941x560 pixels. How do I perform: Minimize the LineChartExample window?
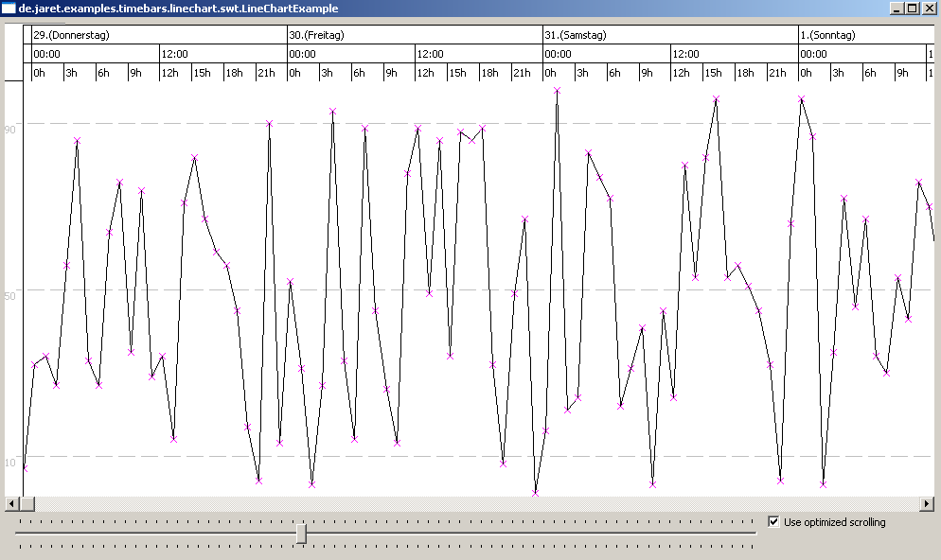coord(897,9)
